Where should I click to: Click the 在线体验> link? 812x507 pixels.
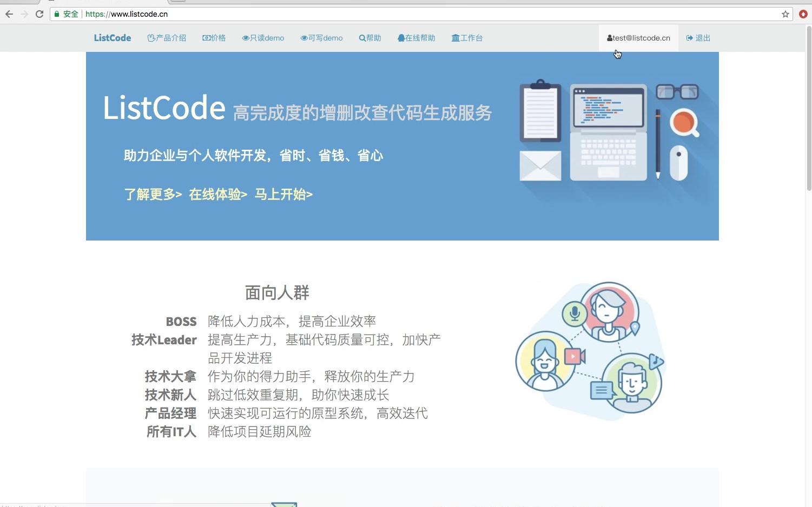[218, 195]
